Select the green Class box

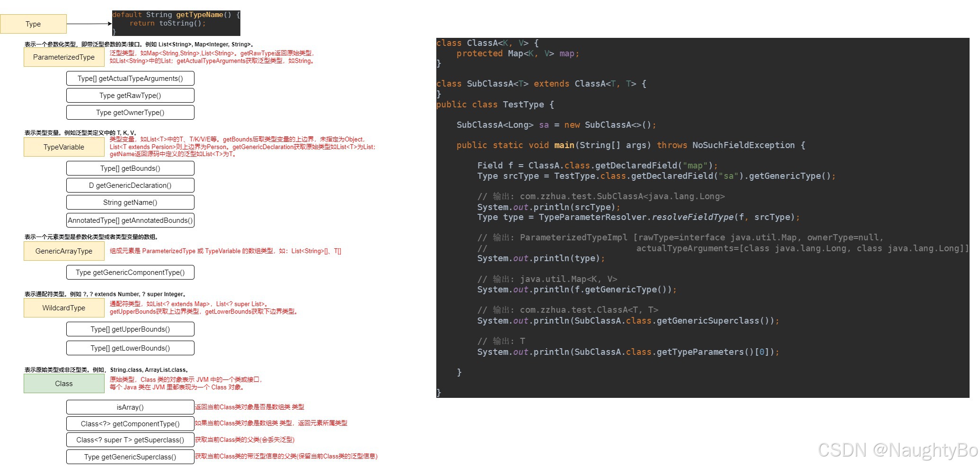64,383
